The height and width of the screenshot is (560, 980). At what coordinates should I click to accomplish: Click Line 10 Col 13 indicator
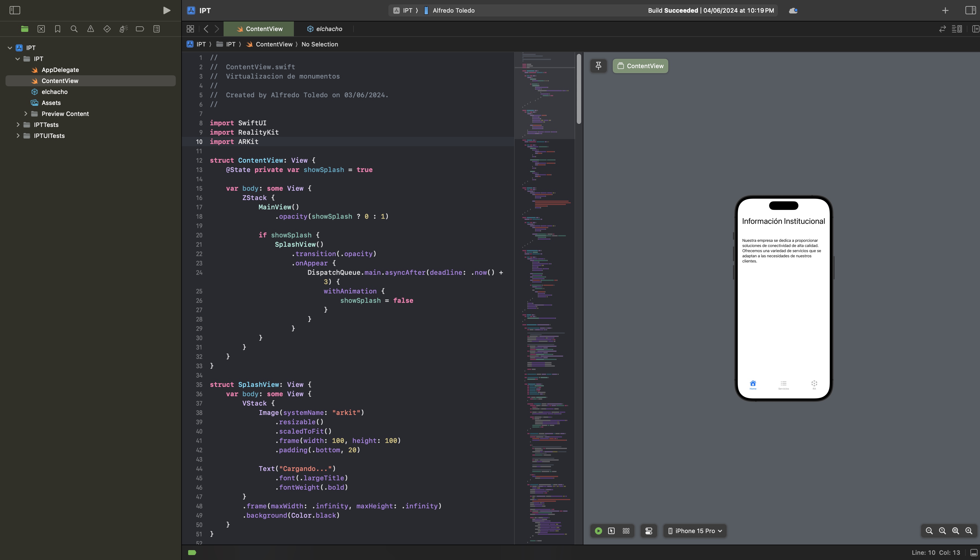pyautogui.click(x=936, y=553)
